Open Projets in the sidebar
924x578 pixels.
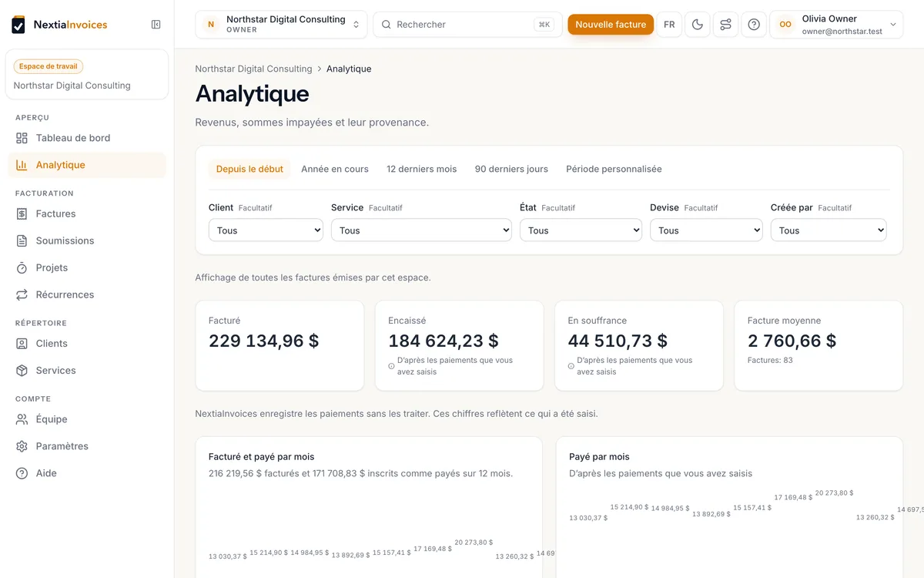click(x=87, y=267)
